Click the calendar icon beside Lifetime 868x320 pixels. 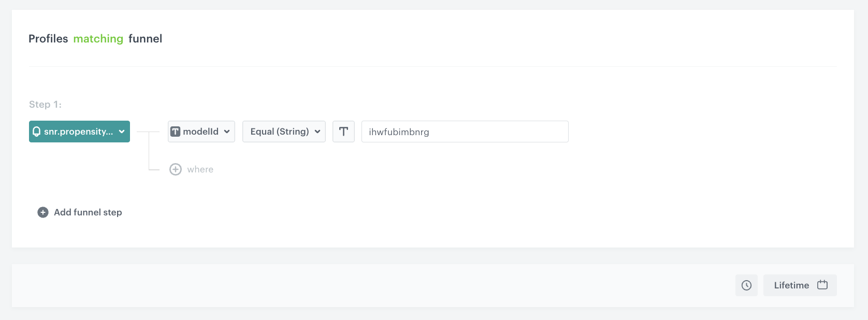[822, 285]
